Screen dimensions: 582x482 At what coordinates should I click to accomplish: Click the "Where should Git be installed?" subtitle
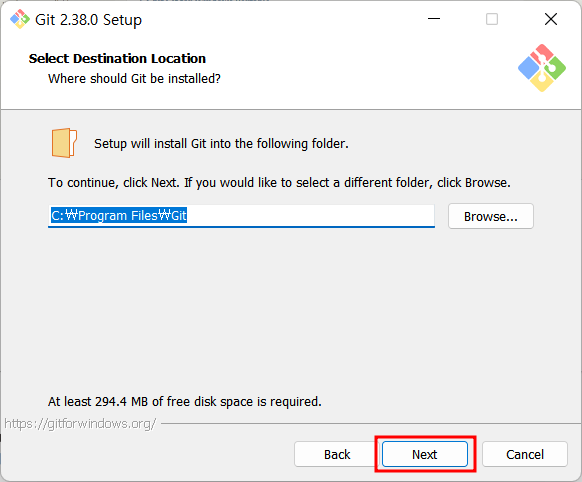pyautogui.click(x=134, y=79)
